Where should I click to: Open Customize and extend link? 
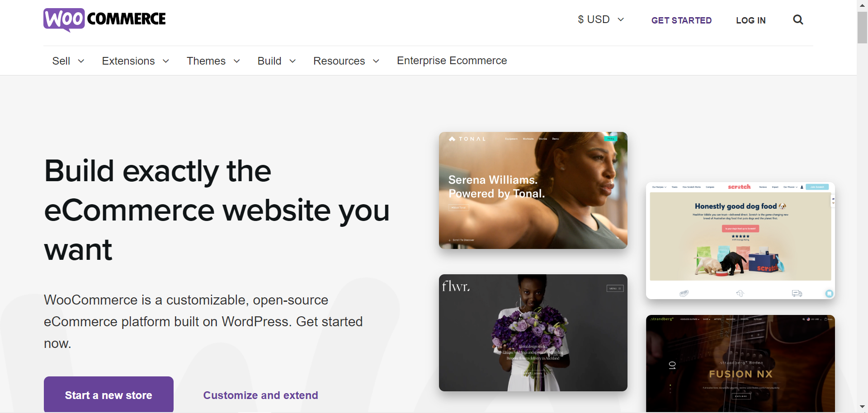click(x=260, y=395)
